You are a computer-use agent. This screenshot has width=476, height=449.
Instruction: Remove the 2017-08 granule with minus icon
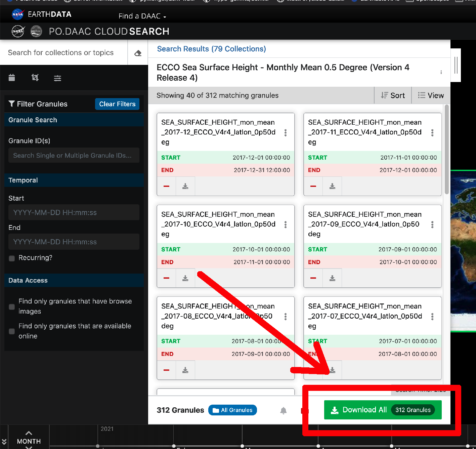click(x=167, y=370)
